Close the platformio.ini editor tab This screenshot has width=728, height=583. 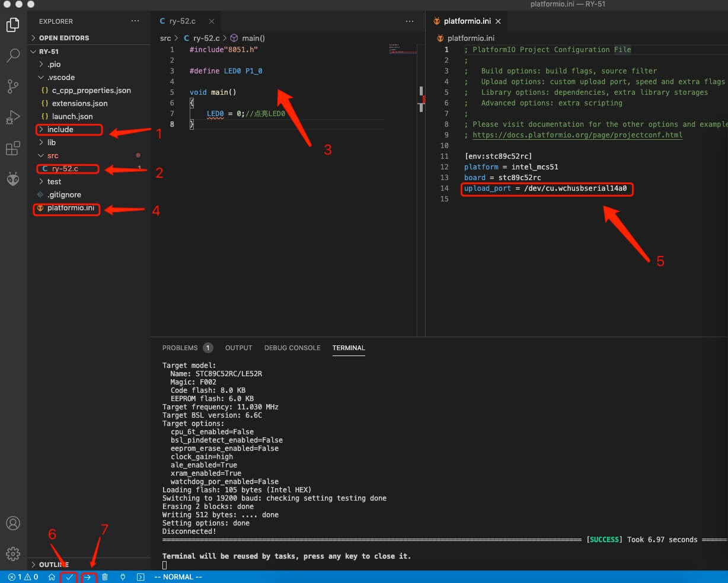(498, 21)
